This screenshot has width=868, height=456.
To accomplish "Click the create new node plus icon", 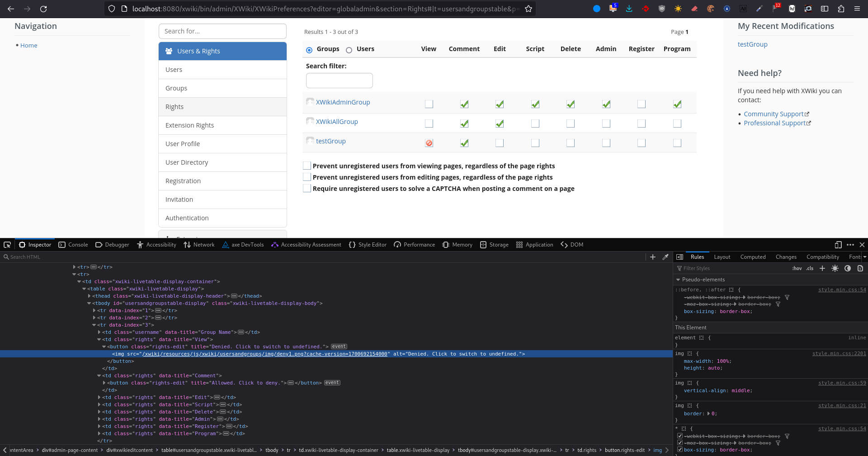I will tap(653, 257).
